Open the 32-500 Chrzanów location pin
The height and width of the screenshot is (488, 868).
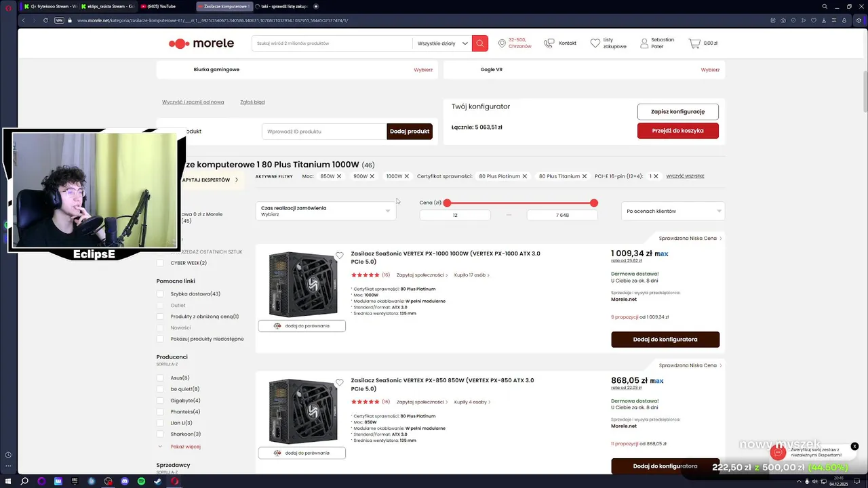pos(502,43)
